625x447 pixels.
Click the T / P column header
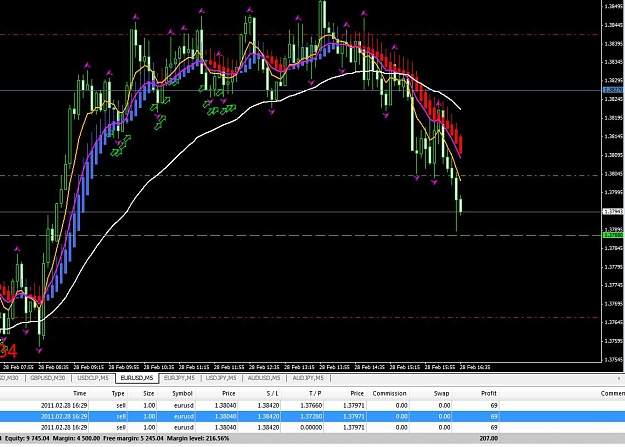click(x=315, y=393)
